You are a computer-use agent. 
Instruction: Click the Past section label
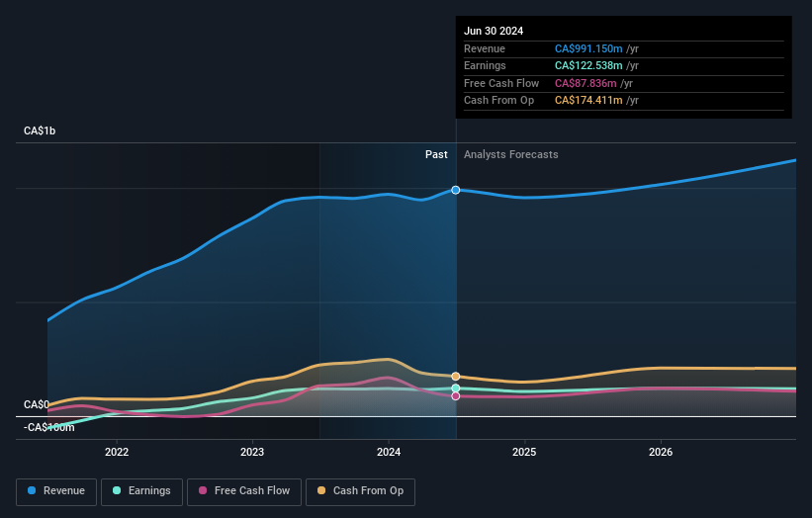[436, 154]
